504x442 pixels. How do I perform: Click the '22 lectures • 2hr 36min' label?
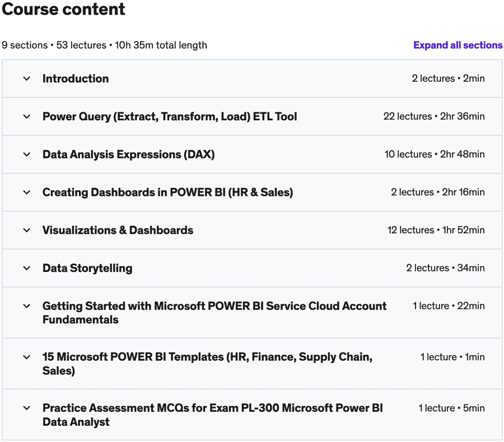tap(434, 116)
